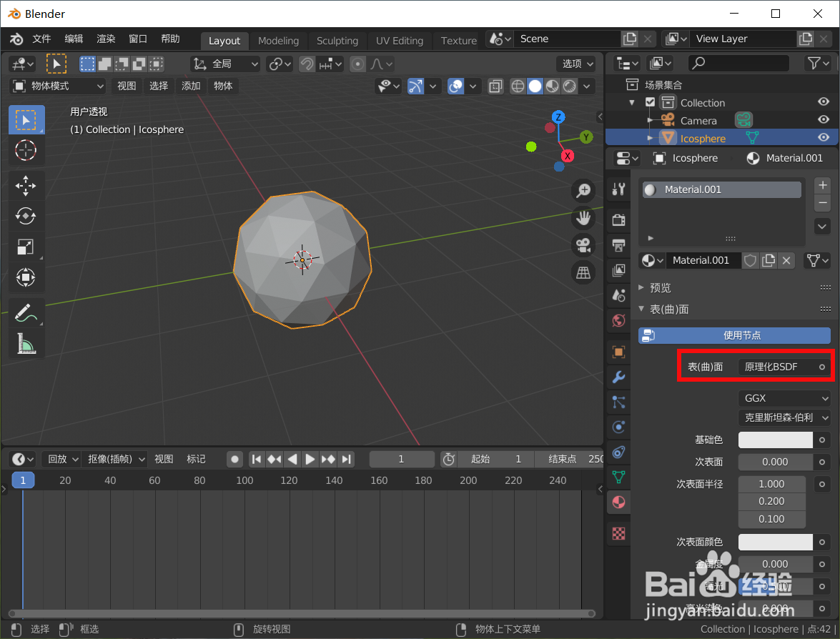Open the 渲染 menu
The width and height of the screenshot is (840, 639).
click(106, 39)
